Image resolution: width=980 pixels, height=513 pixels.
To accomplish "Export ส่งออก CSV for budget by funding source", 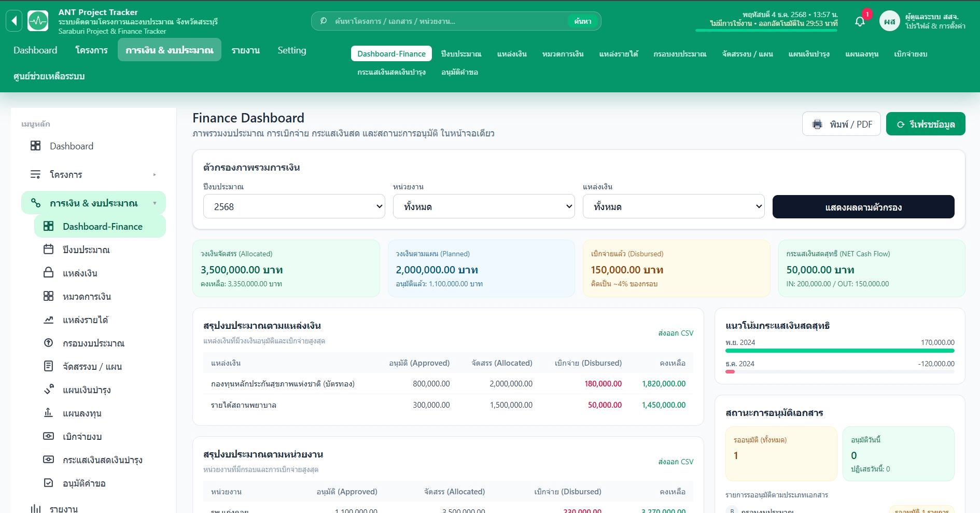I will (x=676, y=333).
